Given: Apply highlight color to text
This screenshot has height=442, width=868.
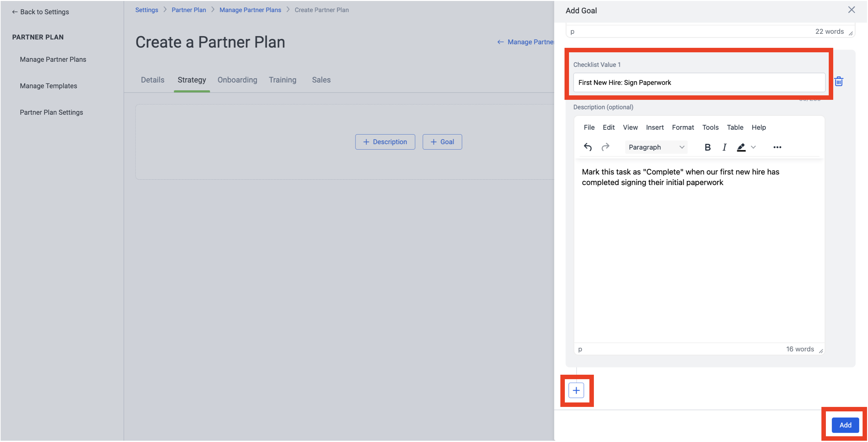Looking at the screenshot, I should (741, 147).
